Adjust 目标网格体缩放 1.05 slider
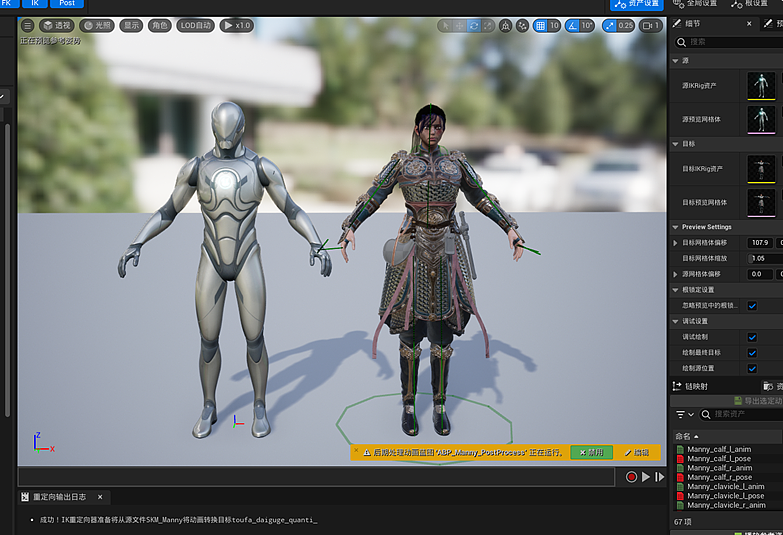 pos(765,258)
